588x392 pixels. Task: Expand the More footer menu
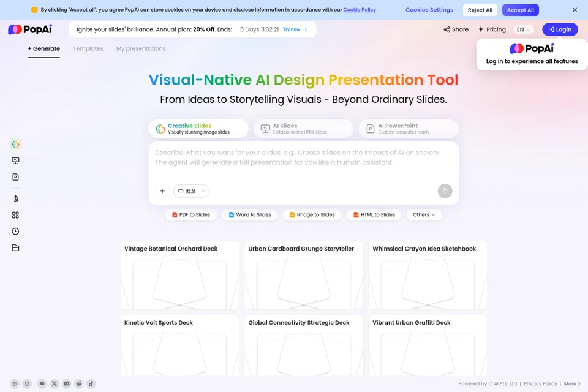coord(572,384)
